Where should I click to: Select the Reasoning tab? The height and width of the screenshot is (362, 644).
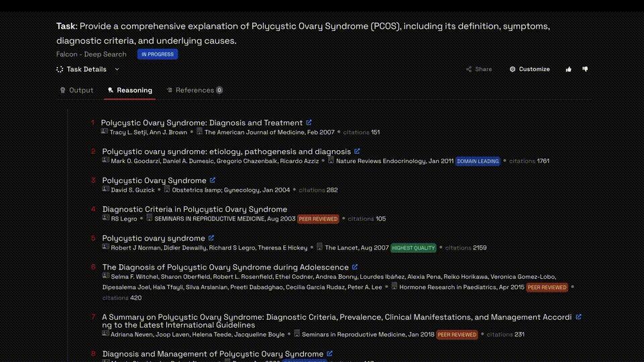click(129, 90)
